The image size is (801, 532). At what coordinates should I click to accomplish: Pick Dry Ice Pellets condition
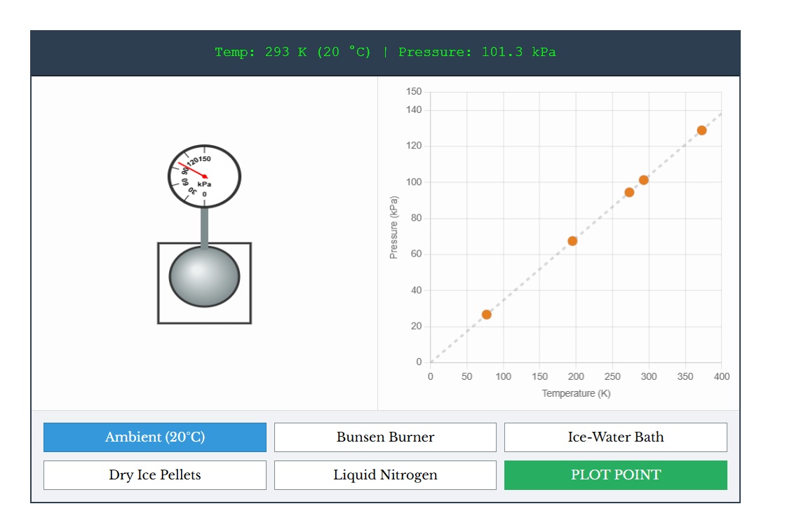155,475
